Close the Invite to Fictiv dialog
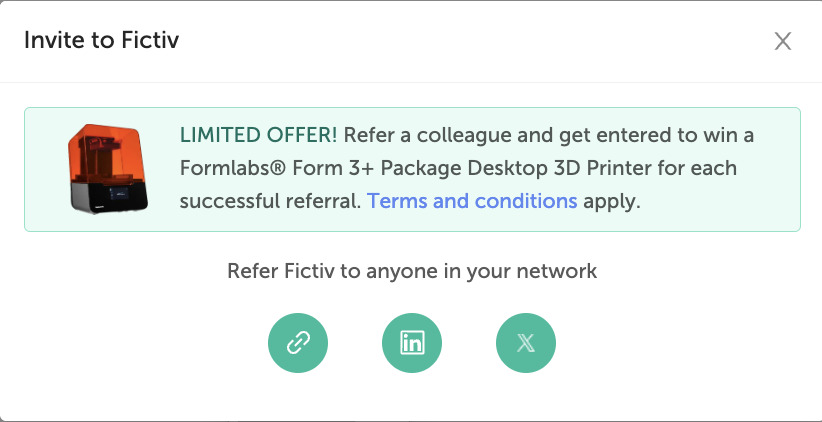822x422 pixels. (x=783, y=41)
